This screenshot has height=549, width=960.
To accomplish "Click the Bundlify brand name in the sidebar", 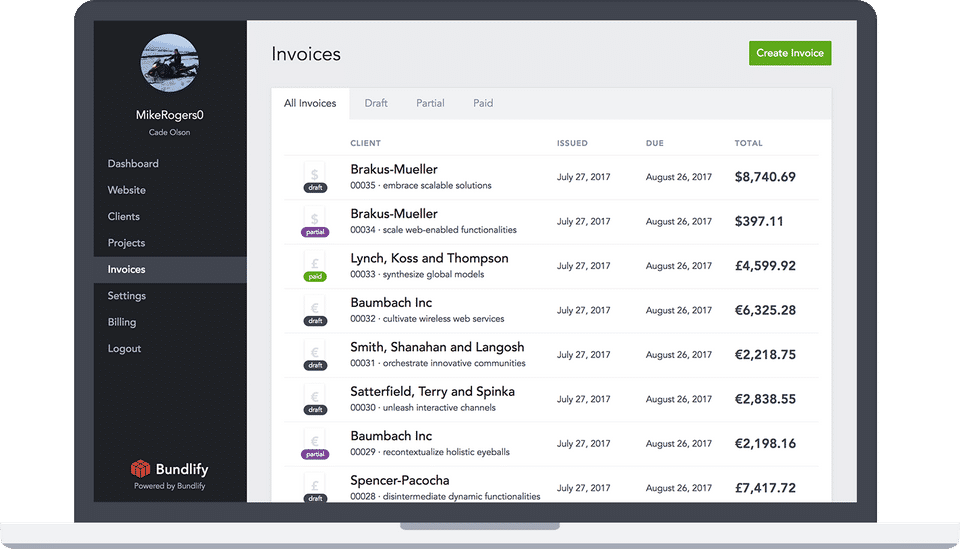I will [x=182, y=469].
